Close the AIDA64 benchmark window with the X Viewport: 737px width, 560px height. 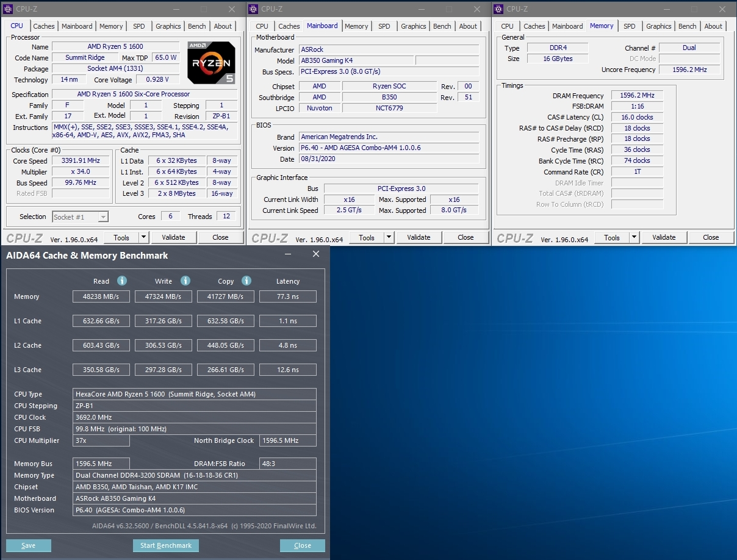point(316,254)
